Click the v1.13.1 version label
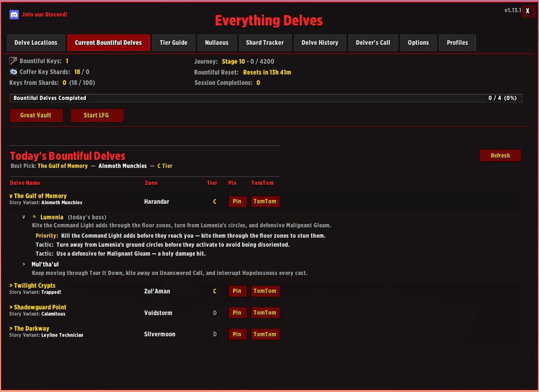The height and width of the screenshot is (392, 539). [x=513, y=10]
